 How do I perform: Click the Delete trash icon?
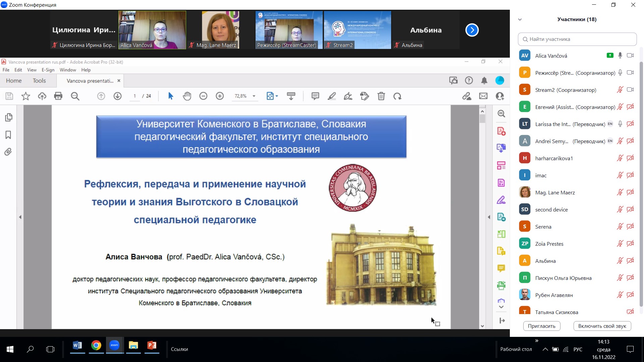coord(381,96)
